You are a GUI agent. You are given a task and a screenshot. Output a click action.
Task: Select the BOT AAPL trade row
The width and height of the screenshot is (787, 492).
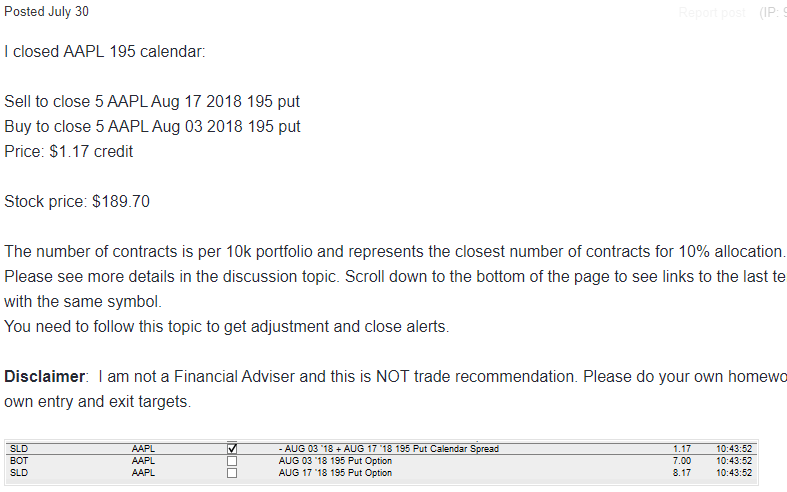[x=381, y=461]
